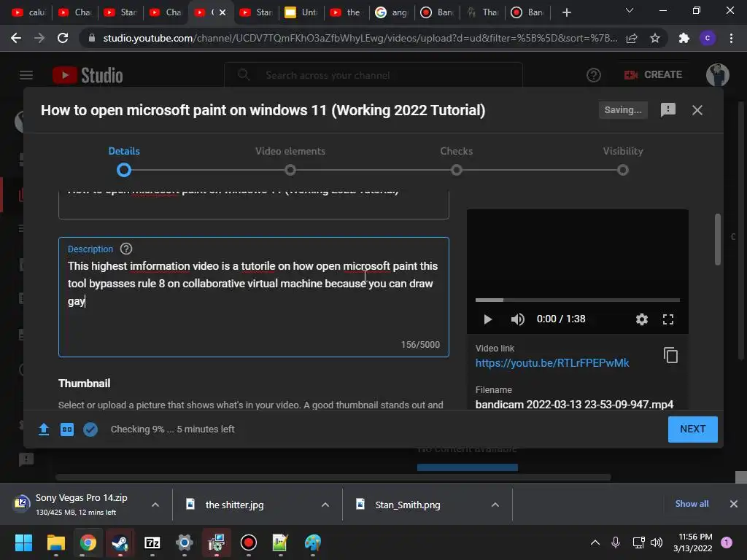This screenshot has width=747, height=560.
Task: Expand the shitter.jpg download options
Action: tap(325, 505)
